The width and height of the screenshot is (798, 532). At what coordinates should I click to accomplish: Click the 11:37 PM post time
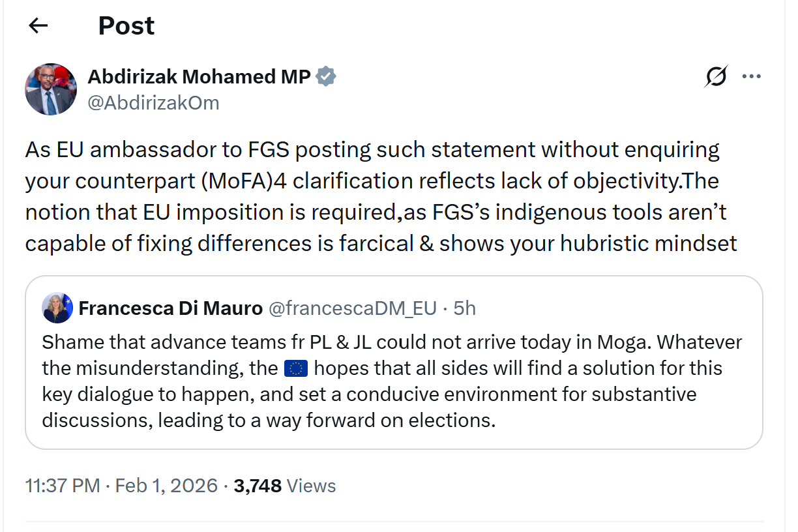(x=63, y=486)
